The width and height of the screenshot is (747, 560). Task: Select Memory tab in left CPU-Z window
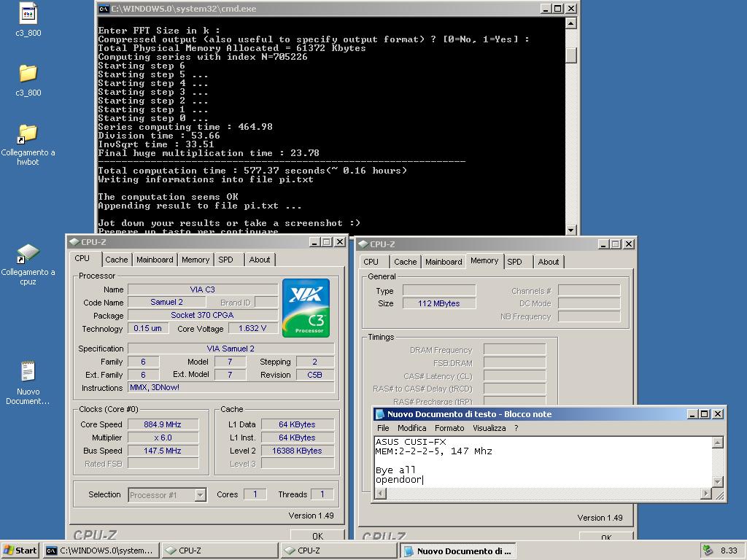[196, 260]
